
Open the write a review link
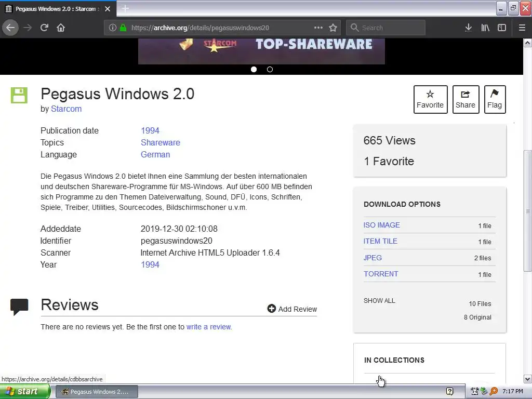click(208, 327)
